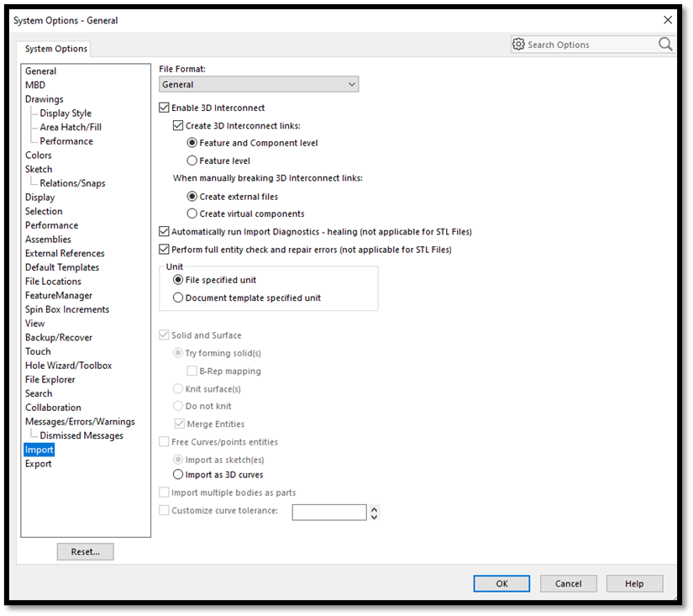Select Document template specified unit

click(177, 297)
